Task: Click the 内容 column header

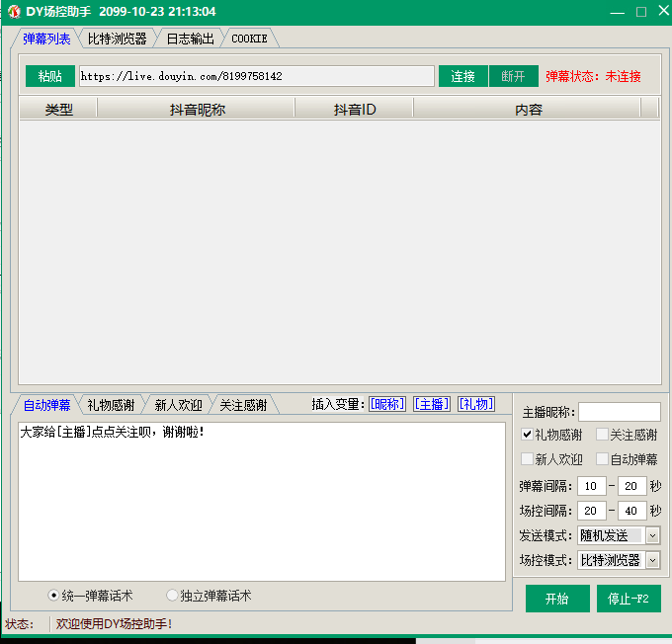Action: [528, 110]
